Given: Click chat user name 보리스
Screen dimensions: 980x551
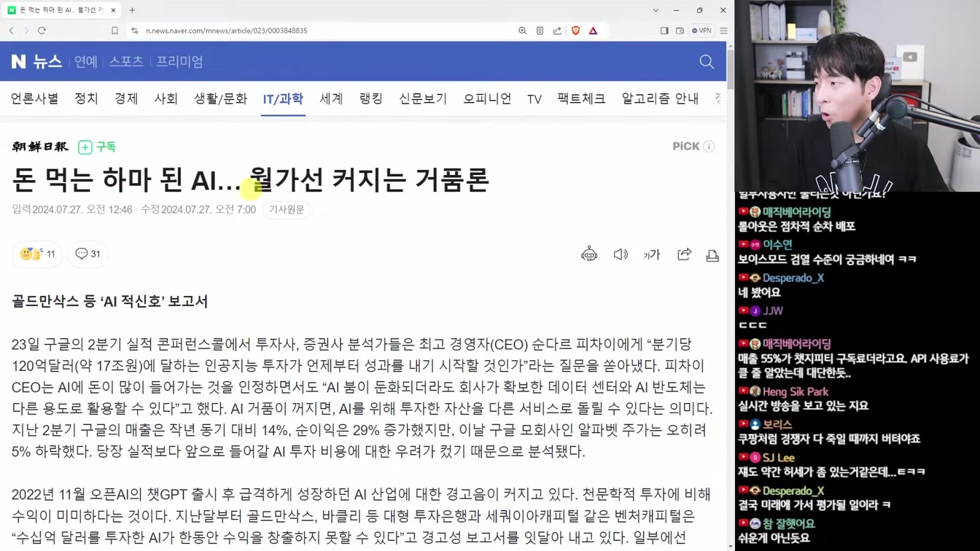Looking at the screenshot, I should click(777, 424).
